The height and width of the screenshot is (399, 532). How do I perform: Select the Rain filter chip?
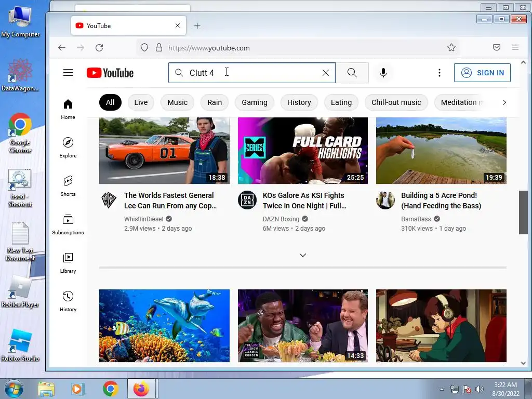coord(215,102)
